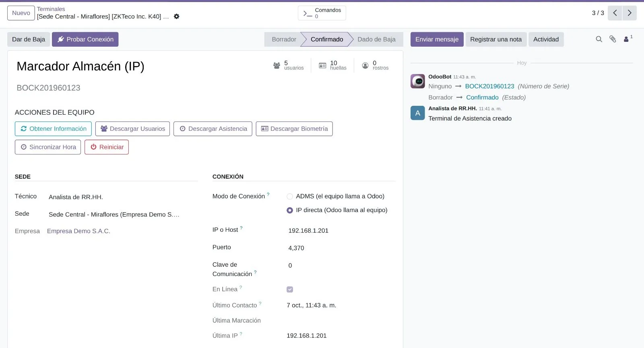Select IP directa connection mode radio button
Viewport: 644px width, 348px height.
290,210
